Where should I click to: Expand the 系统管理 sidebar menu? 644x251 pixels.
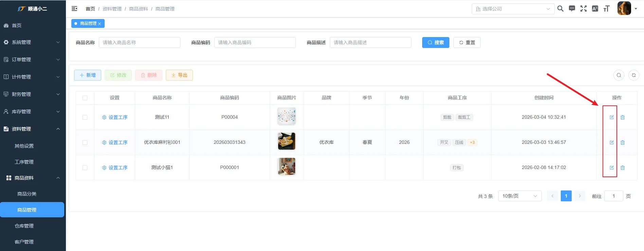(33, 42)
